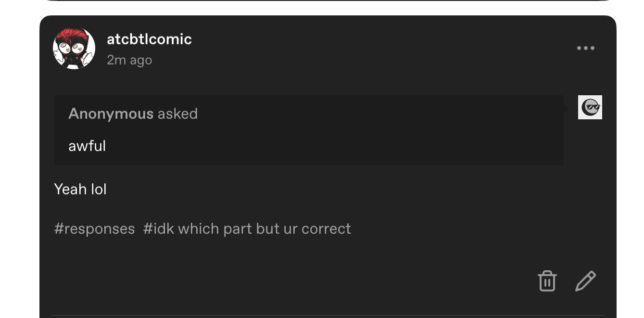Click the "Anonymous" asker name
This screenshot has height=318, width=644.
[x=111, y=114]
